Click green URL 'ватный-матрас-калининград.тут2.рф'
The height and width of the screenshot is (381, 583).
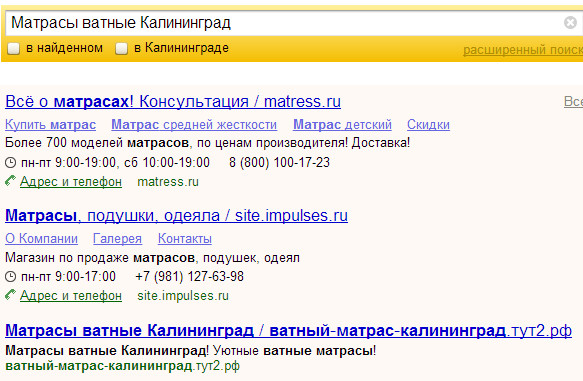click(123, 366)
